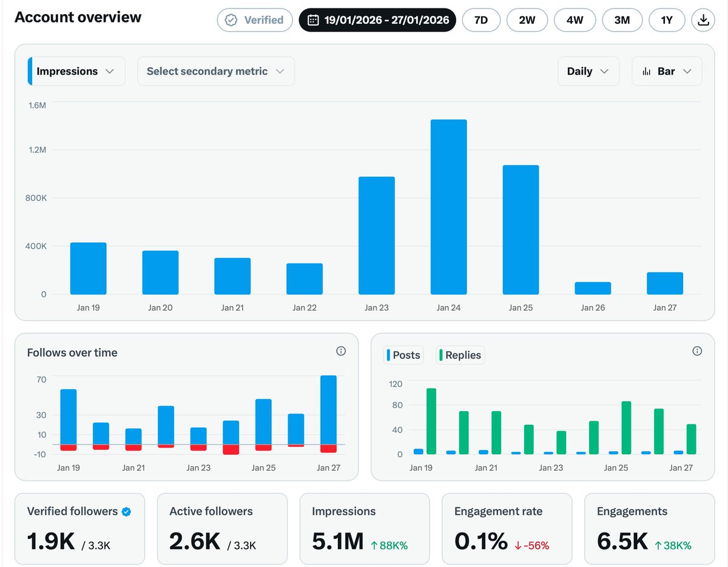Image resolution: width=728 pixels, height=567 pixels.
Task: Click the Jan 25 impressions bar
Action: point(521,229)
